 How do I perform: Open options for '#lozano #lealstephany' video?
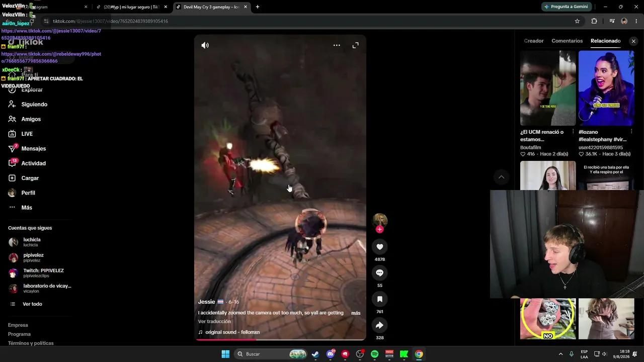[x=631, y=132]
